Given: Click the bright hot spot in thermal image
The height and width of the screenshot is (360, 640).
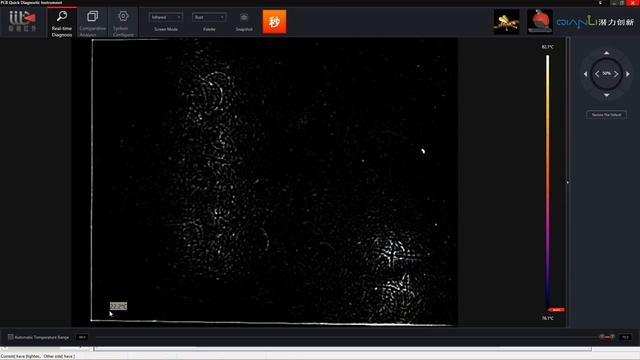Looking at the screenshot, I should pos(423,151).
